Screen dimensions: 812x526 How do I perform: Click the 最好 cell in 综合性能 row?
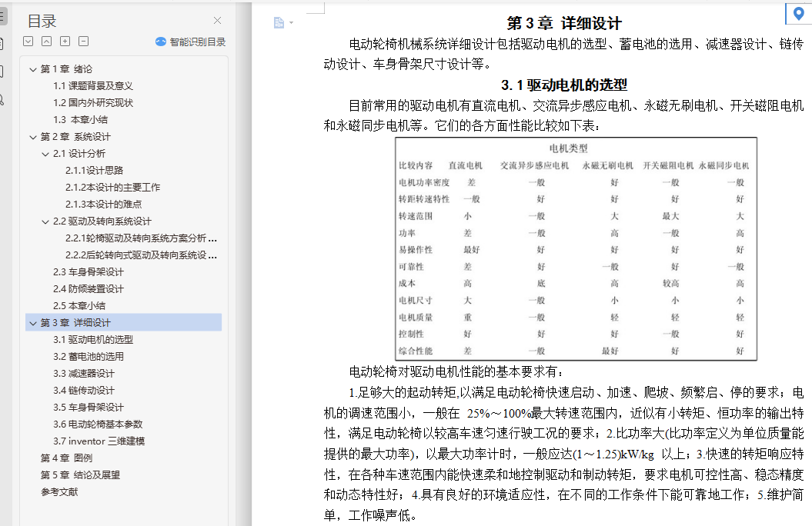[x=610, y=351]
